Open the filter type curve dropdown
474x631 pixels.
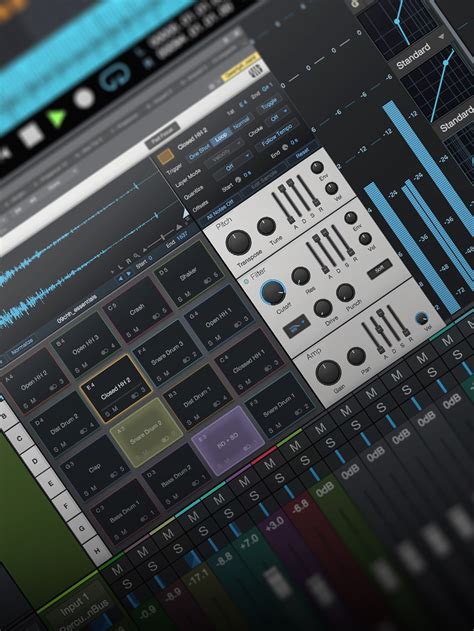[x=297, y=326]
